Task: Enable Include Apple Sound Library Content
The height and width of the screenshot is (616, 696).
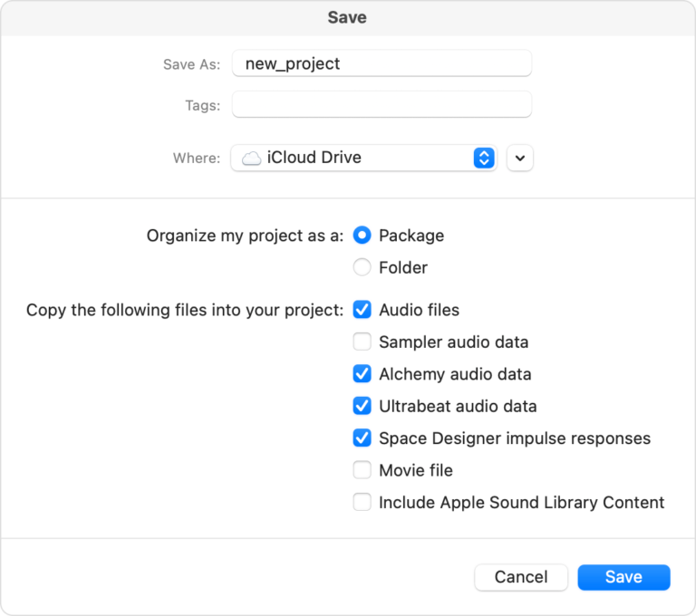Action: (x=362, y=503)
